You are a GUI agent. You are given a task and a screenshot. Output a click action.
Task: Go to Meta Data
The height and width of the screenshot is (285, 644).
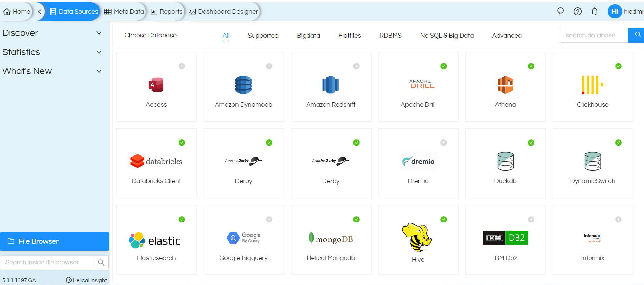point(124,12)
